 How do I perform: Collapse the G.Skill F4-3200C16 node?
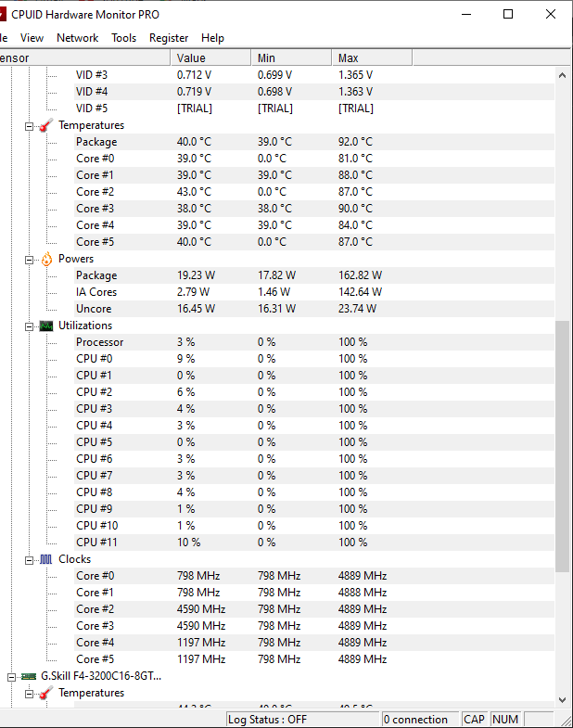[x=12, y=676]
